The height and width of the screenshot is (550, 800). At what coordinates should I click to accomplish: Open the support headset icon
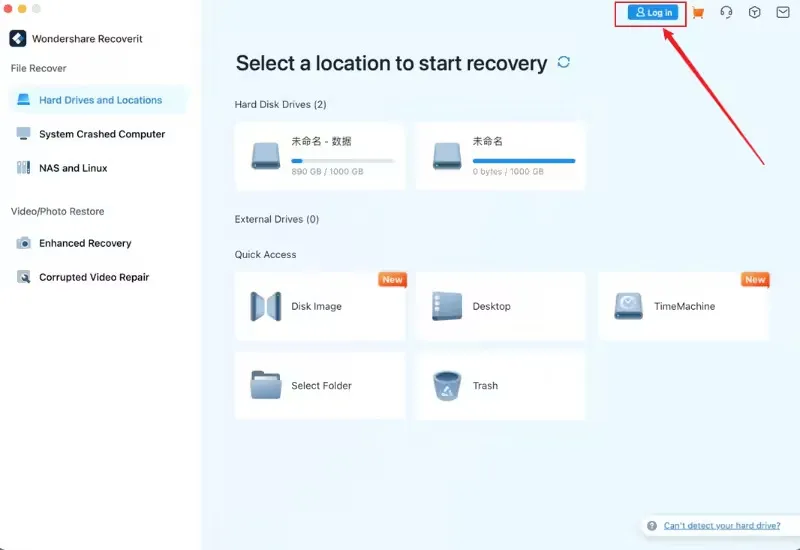pyautogui.click(x=726, y=12)
